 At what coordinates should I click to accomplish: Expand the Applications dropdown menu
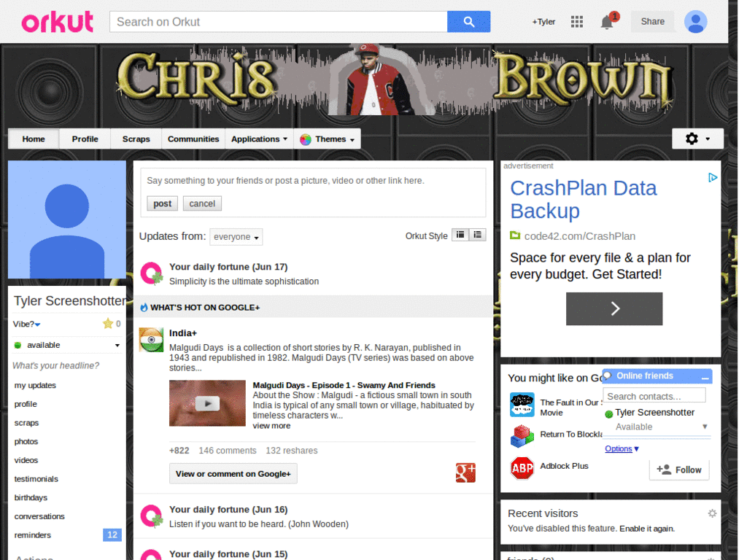coord(259,139)
